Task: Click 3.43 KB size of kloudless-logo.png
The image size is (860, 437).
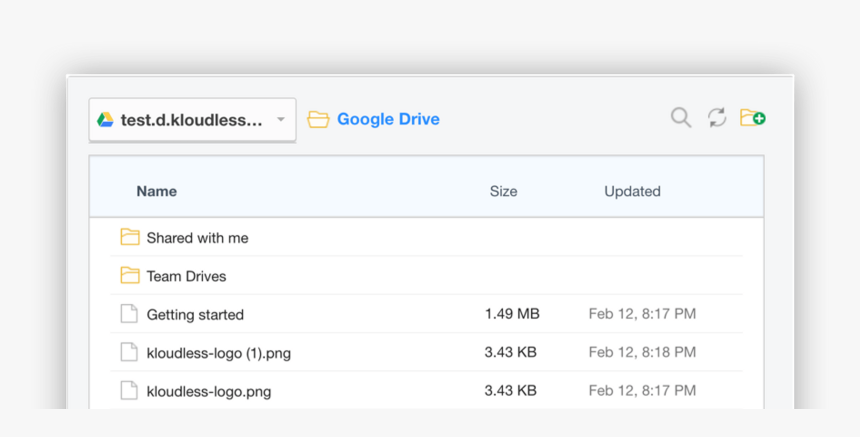Action: (511, 390)
